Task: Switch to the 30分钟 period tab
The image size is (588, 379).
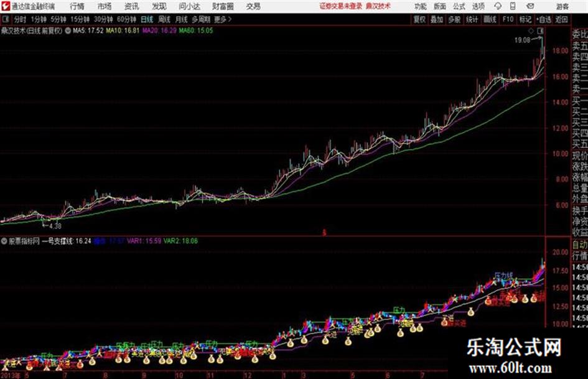Action: click(x=103, y=19)
